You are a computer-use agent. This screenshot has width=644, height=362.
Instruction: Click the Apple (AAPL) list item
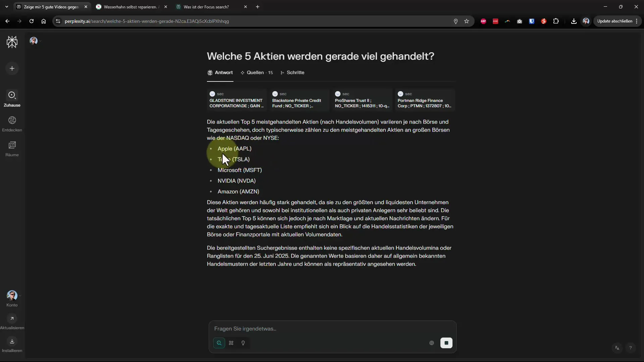(234, 148)
